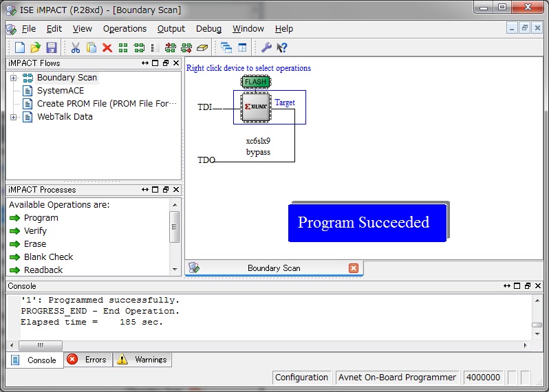This screenshot has width=549, height=392.
Task: Click the Program Succeeded blue banner
Action: 367,223
